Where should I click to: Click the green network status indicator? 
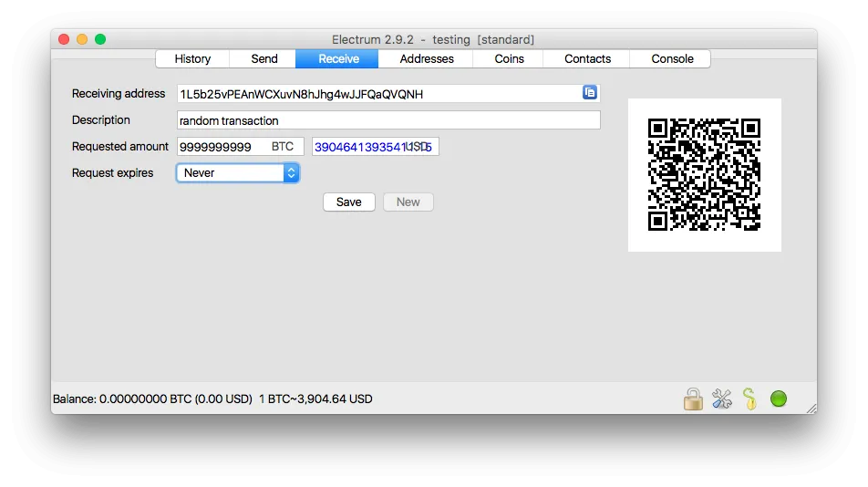[779, 399]
